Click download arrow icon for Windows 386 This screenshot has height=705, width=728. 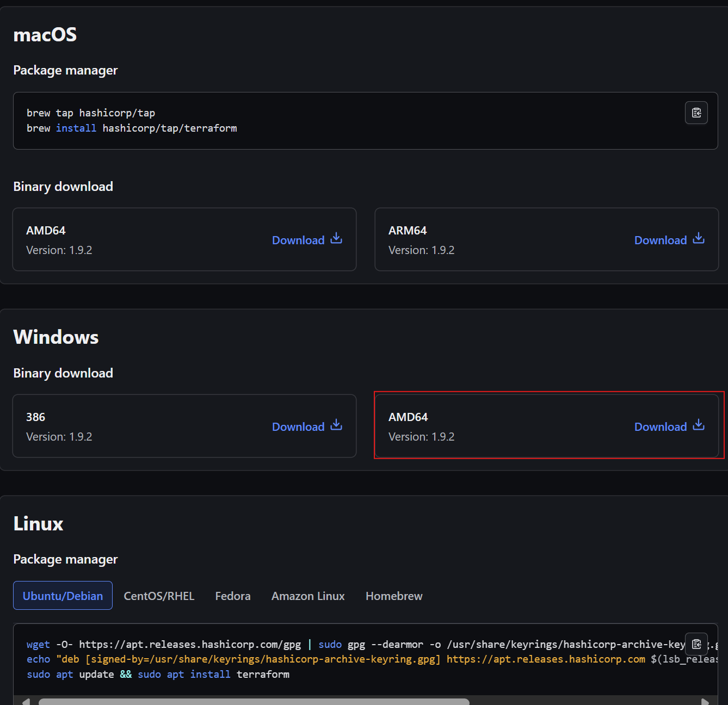336,425
